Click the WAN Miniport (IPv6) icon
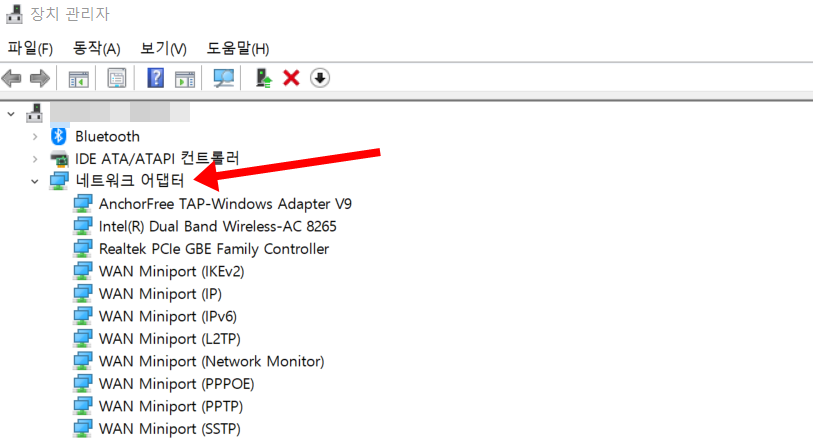The image size is (813, 443). 83,316
